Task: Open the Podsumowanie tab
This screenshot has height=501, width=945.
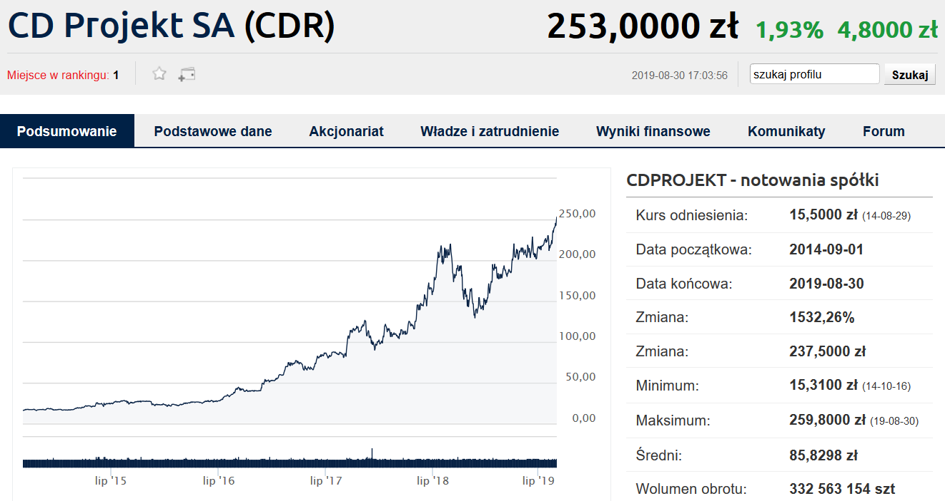Action: (x=67, y=131)
